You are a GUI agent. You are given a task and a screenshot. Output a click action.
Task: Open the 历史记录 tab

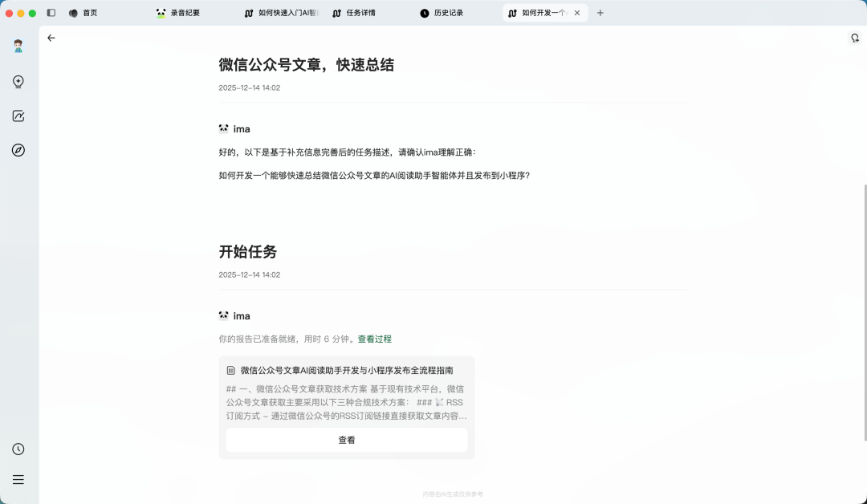(447, 12)
